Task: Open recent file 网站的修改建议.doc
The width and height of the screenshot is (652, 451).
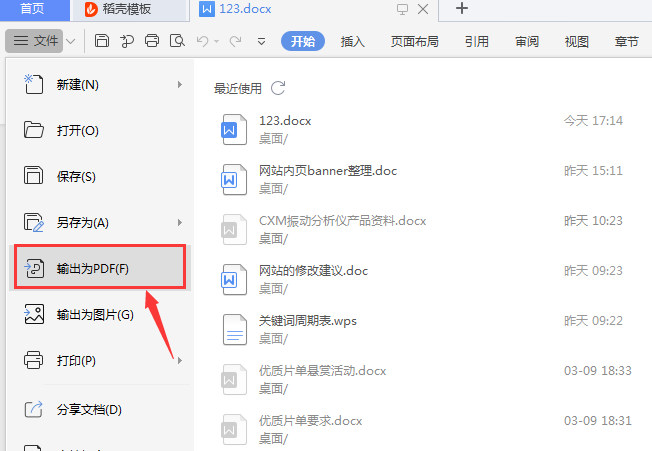Action: [424, 279]
